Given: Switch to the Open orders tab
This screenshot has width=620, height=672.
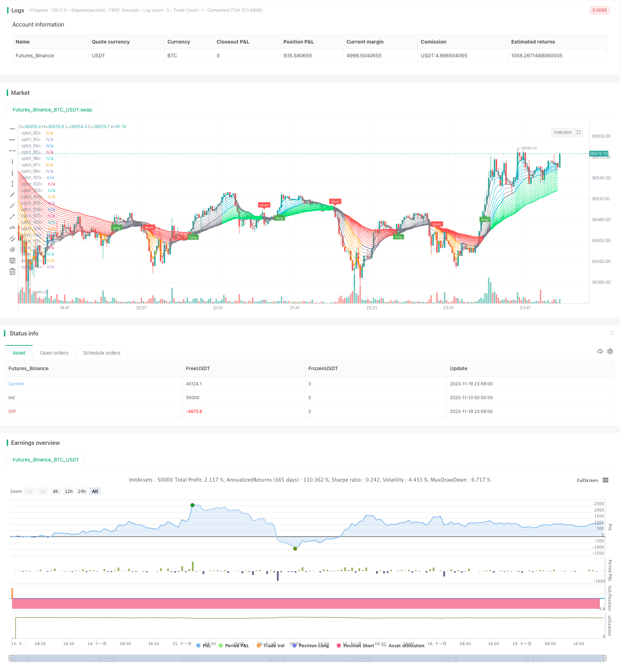Looking at the screenshot, I should click(x=54, y=353).
